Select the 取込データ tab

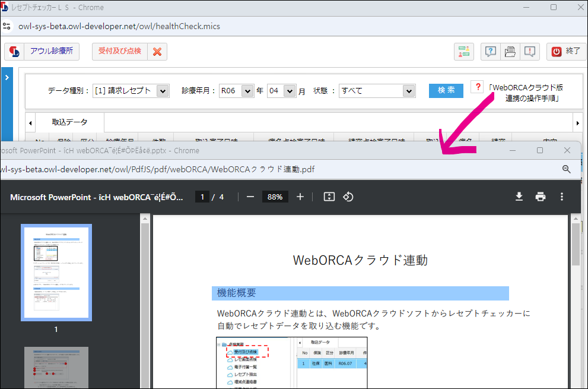click(x=69, y=122)
